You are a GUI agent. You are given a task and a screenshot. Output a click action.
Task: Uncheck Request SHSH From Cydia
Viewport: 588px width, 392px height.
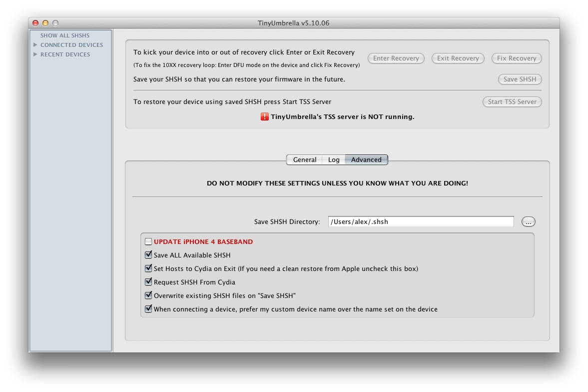[148, 282]
